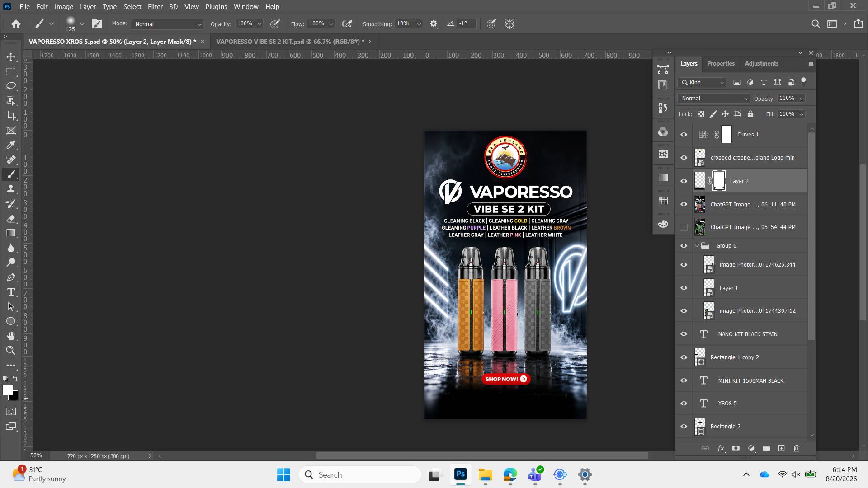The height and width of the screenshot is (488, 868).
Task: Collapse the Group 6 folder
Action: (697, 246)
